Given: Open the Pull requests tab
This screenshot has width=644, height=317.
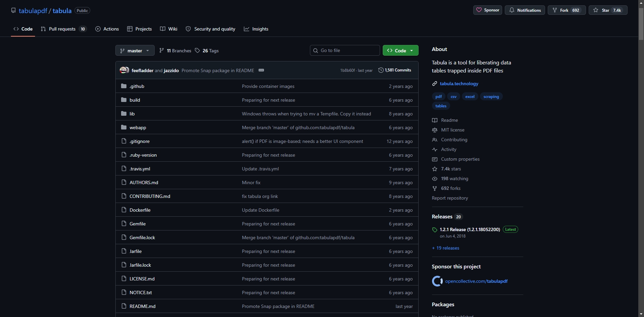Looking at the screenshot, I should 64,29.
